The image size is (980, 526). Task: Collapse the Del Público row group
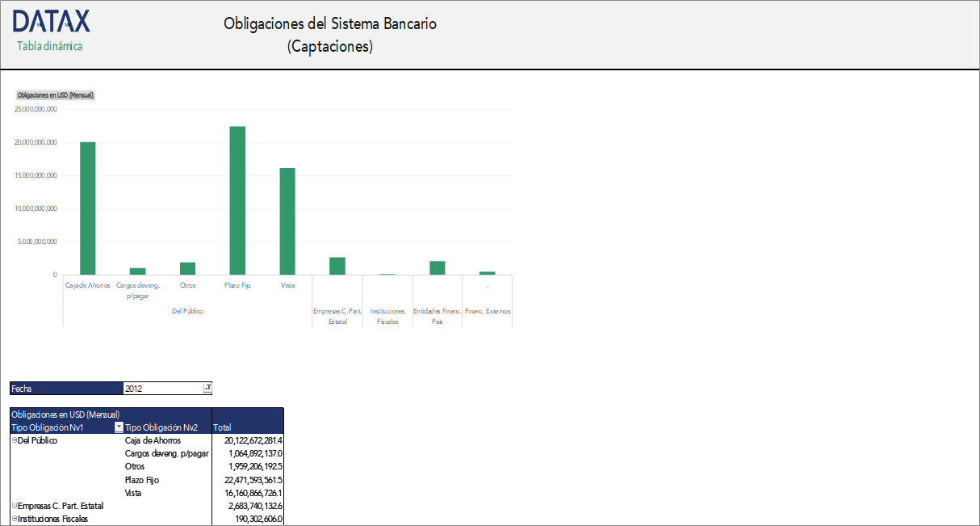pos(14,440)
